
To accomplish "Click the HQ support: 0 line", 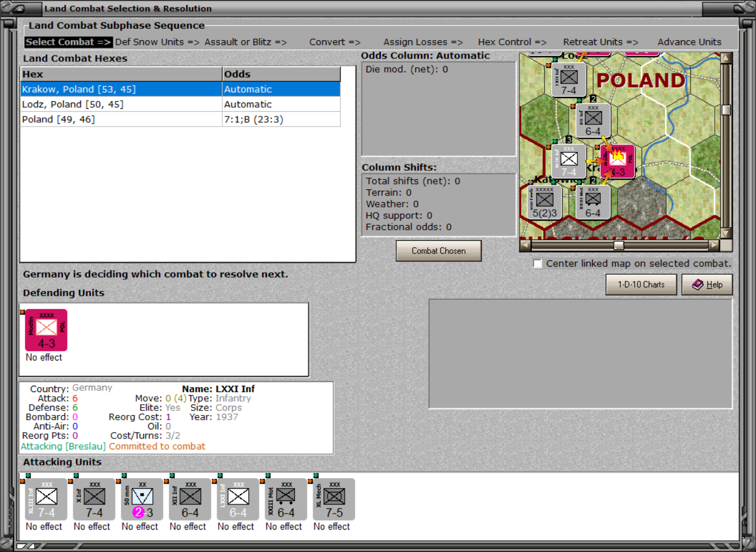I will point(399,216).
